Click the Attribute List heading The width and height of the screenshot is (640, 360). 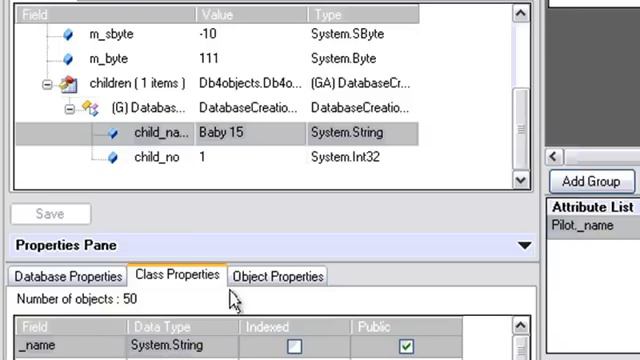pyautogui.click(x=593, y=207)
